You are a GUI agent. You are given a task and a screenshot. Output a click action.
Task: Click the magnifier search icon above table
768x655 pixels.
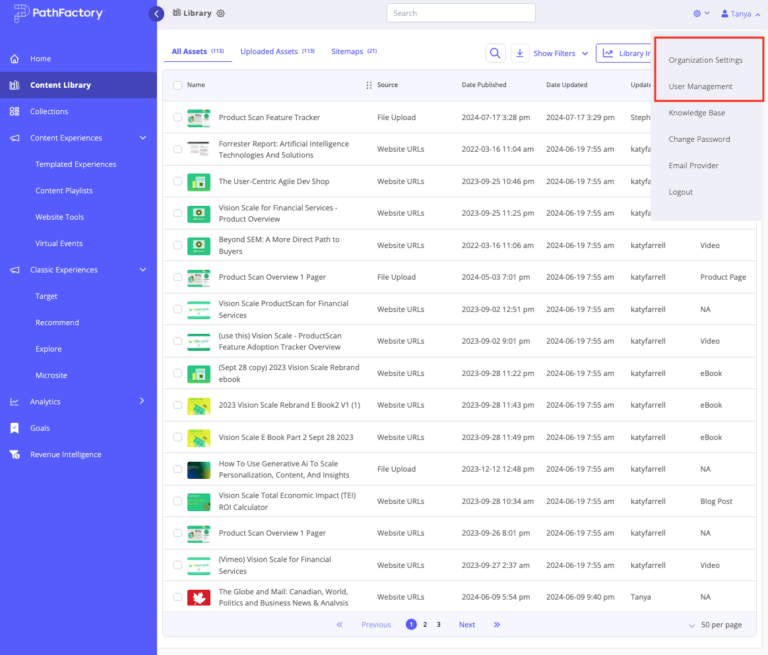(495, 53)
